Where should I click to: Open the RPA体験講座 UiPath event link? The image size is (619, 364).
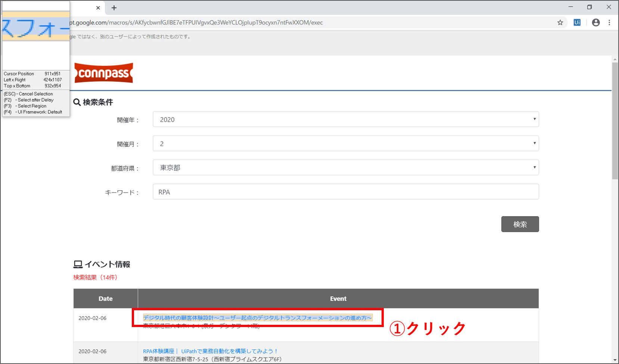pos(210,351)
